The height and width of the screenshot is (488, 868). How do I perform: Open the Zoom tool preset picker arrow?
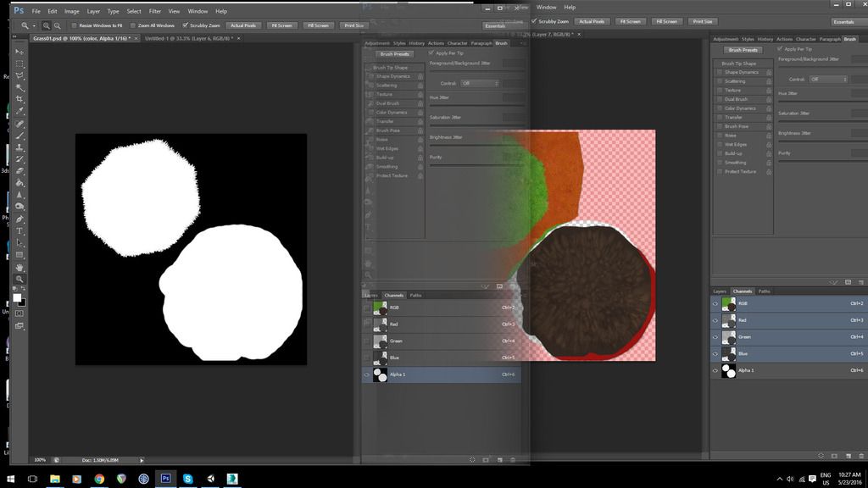35,25
